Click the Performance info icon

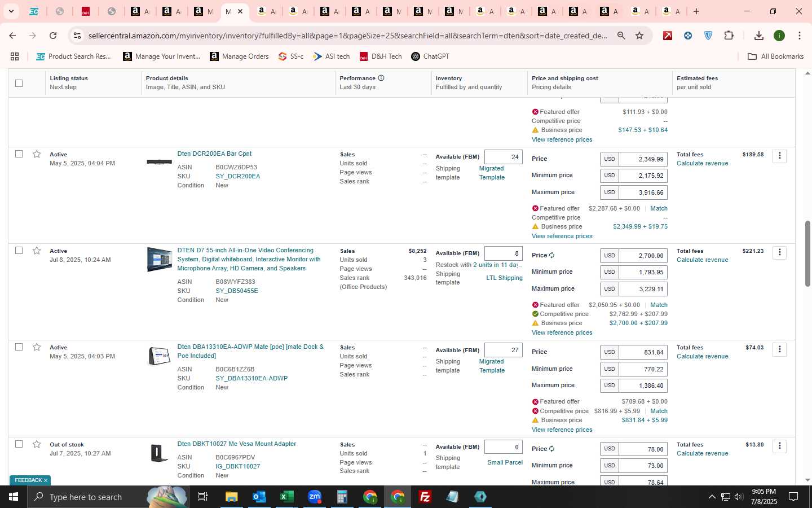point(381,78)
